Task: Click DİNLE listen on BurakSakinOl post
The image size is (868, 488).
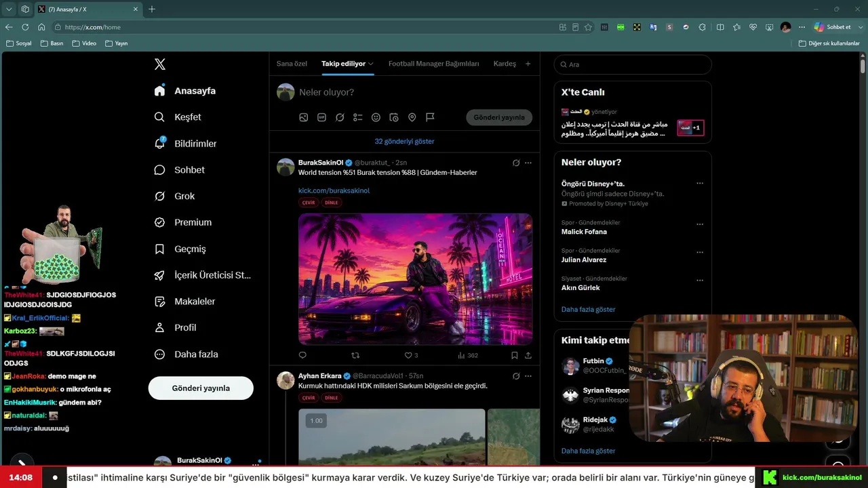Action: (x=331, y=203)
